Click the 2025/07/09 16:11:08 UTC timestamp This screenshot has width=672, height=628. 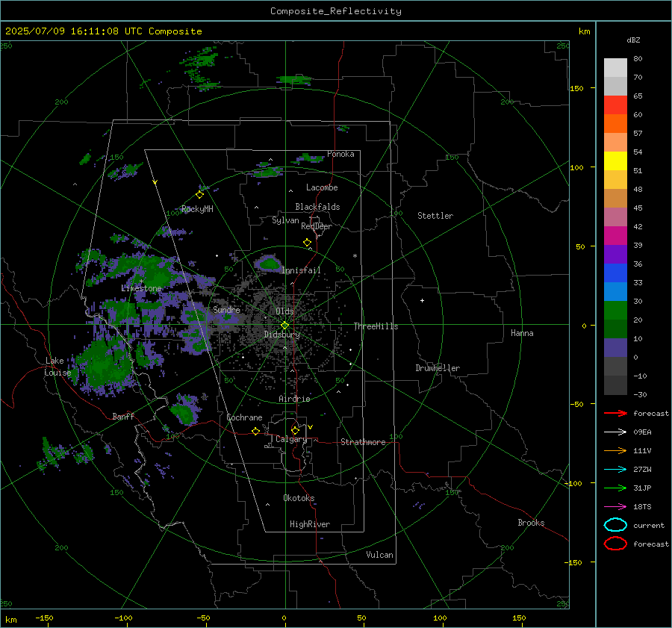(103, 31)
